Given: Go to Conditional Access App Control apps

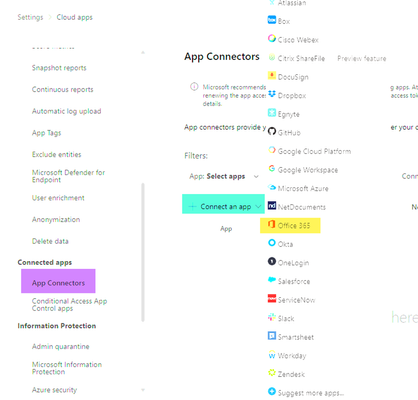Looking at the screenshot, I should pyautogui.click(x=69, y=305).
